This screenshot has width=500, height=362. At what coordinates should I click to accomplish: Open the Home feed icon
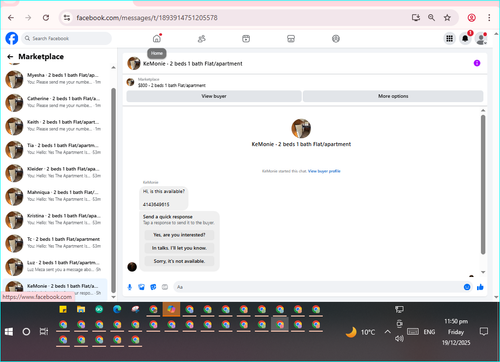pos(157,38)
